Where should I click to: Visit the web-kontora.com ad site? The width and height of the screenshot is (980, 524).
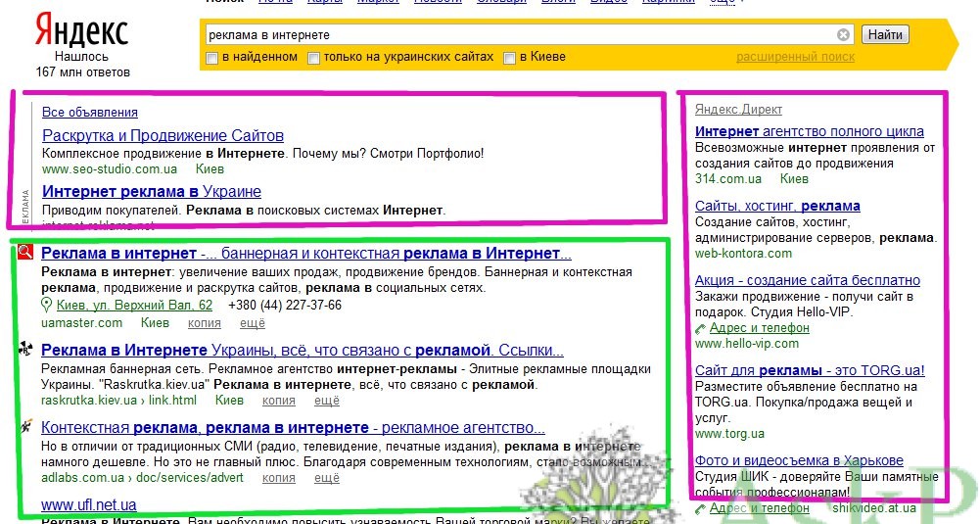[x=743, y=254]
